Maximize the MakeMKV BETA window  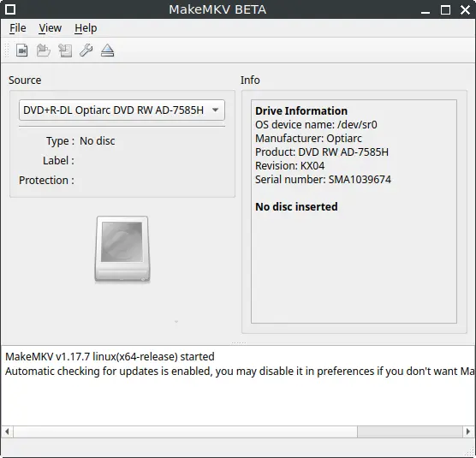point(445,9)
